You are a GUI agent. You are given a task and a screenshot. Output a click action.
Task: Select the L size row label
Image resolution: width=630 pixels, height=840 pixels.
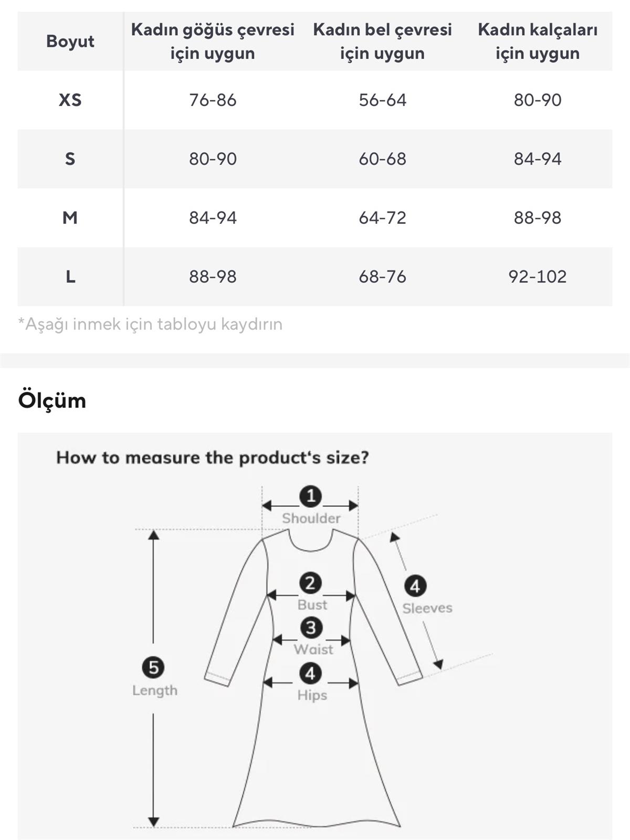pyautogui.click(x=70, y=276)
